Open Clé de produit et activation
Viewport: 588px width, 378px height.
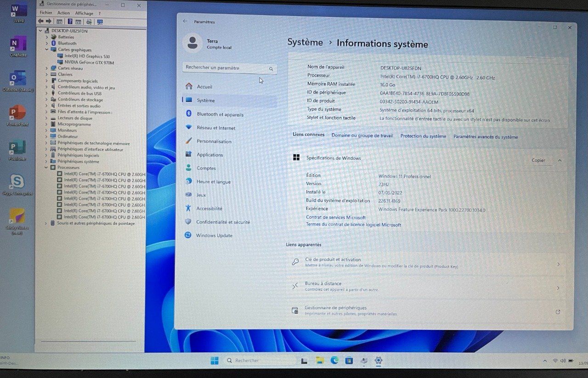426,263
